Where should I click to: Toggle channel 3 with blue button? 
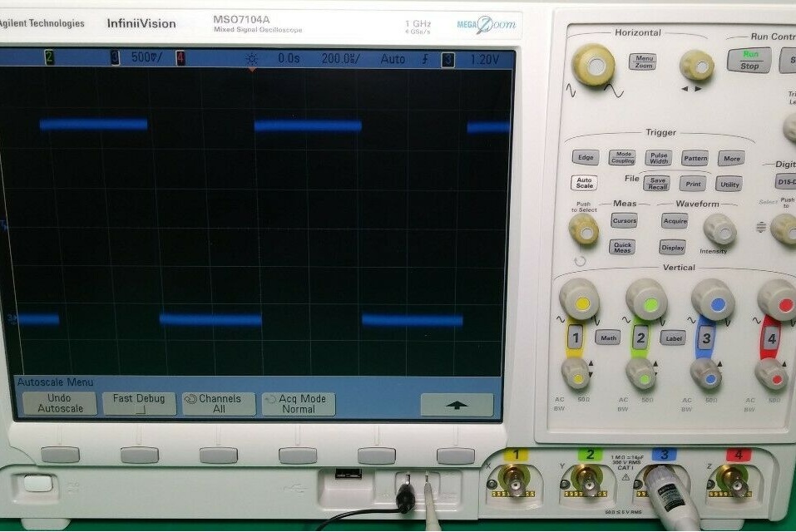[x=706, y=337]
